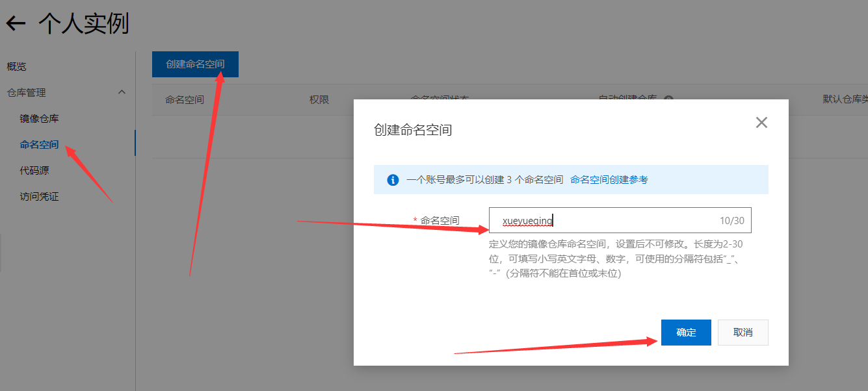This screenshot has height=391, width=868.
Task: Close the 创建命名空间 dialog with the X
Action: (x=761, y=122)
